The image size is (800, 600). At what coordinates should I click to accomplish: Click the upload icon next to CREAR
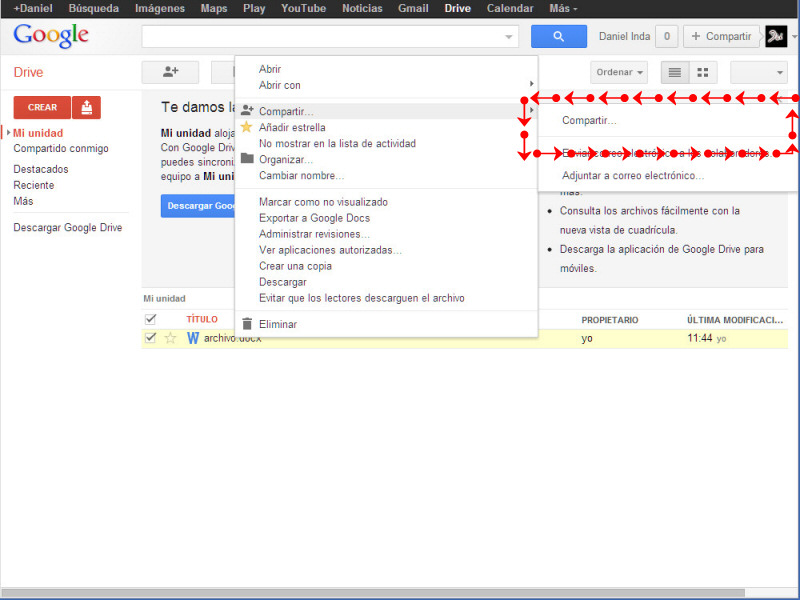[86, 107]
